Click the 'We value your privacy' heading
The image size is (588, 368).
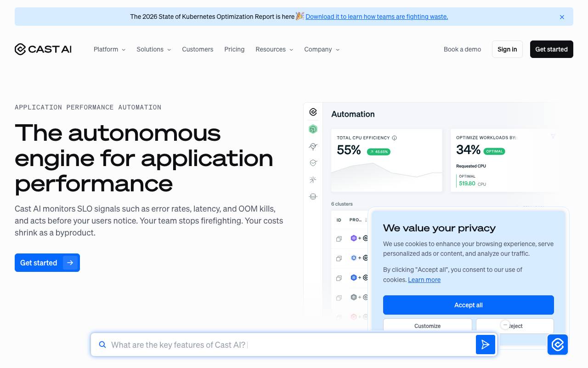(439, 228)
